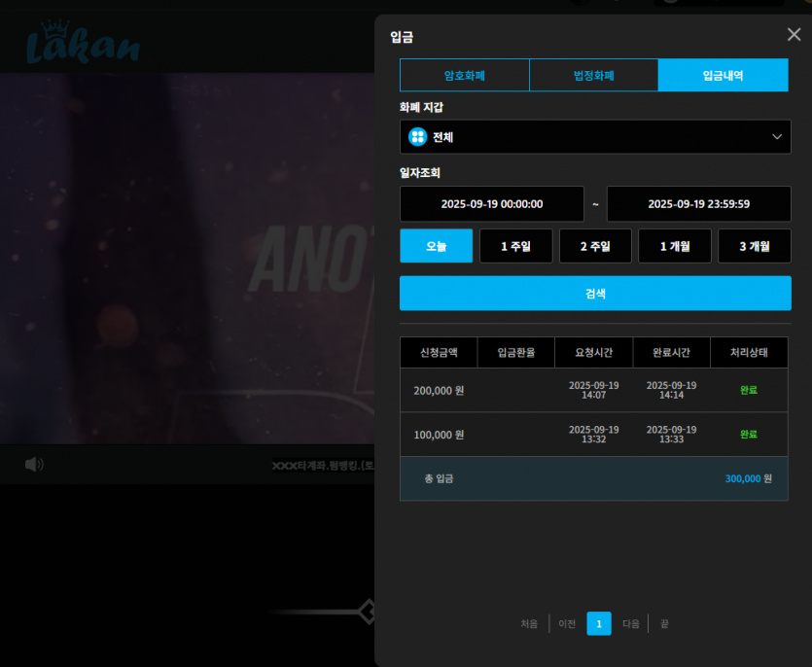Close the 입금 deposit dialog
The height and width of the screenshot is (667, 812).
pyautogui.click(x=794, y=35)
